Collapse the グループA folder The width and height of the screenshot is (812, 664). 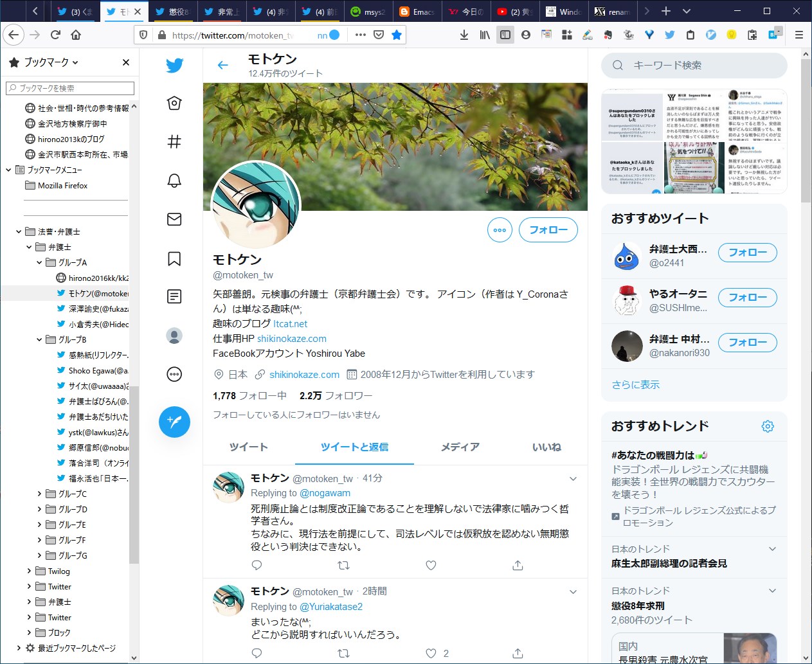[39, 262]
